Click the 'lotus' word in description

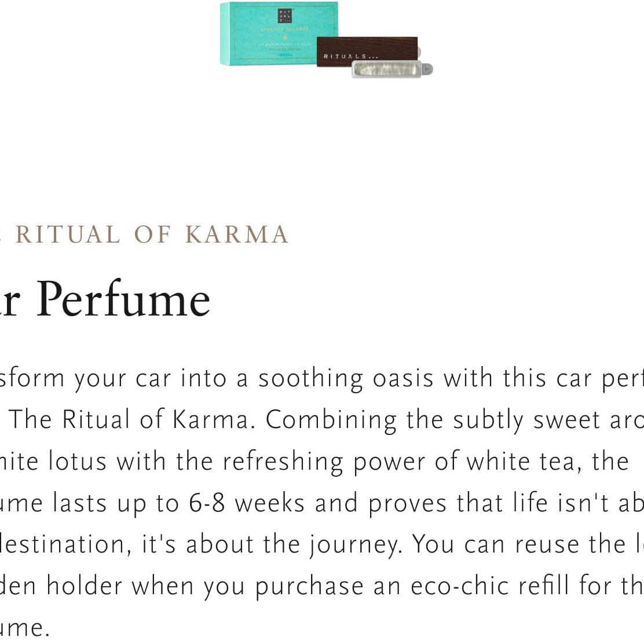coord(78,461)
